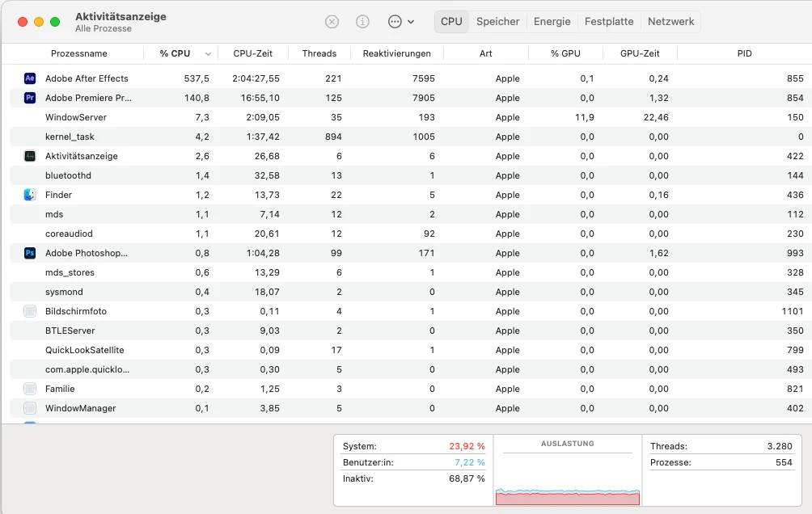This screenshot has width=812, height=514.
Task: Click the System 23,92 % value
Action: tap(467, 446)
